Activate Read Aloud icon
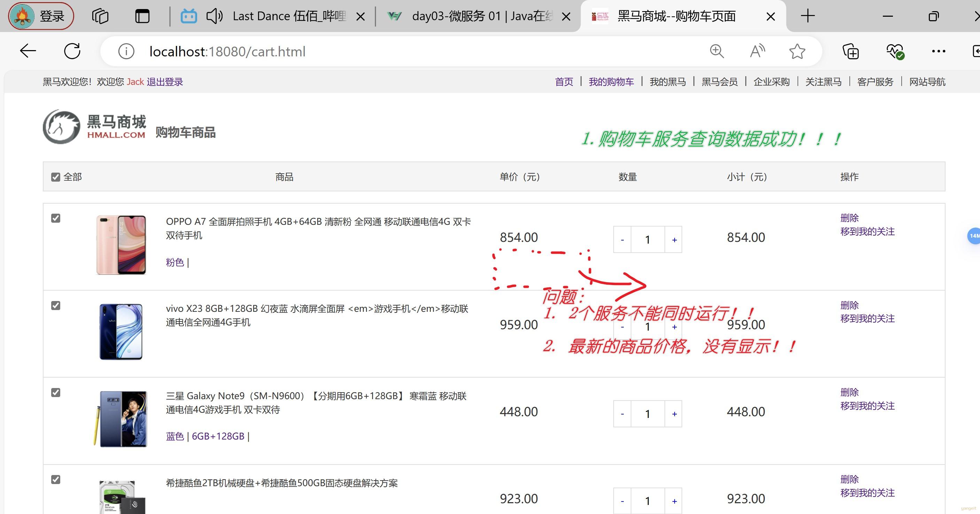Viewport: 980px width, 514px height. tap(757, 51)
